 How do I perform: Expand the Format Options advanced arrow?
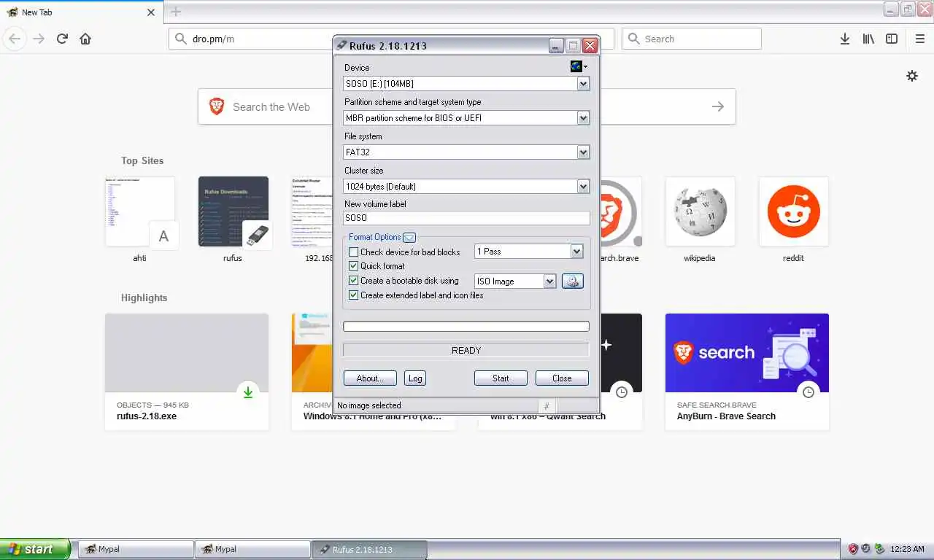pyautogui.click(x=409, y=237)
